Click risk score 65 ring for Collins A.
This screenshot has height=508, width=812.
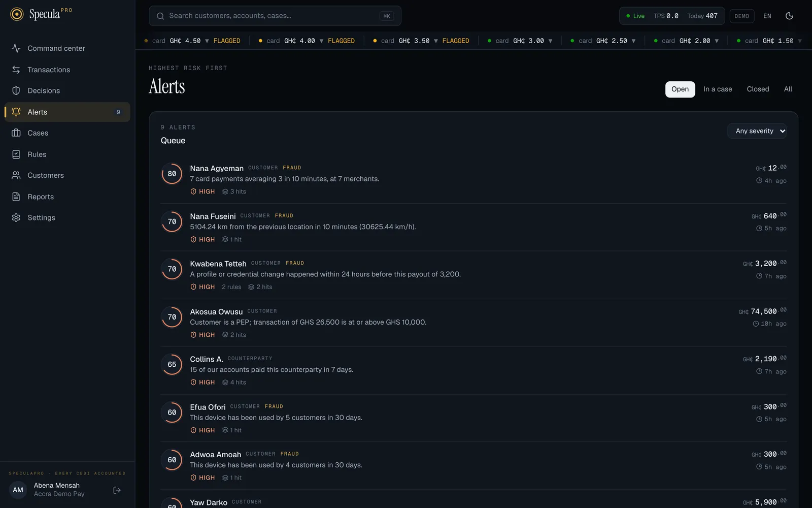click(172, 364)
